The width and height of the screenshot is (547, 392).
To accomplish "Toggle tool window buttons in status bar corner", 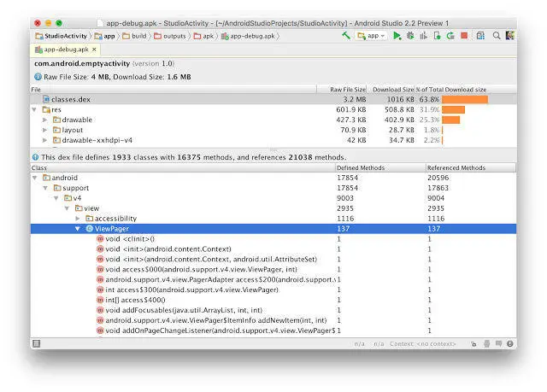I will (36, 343).
